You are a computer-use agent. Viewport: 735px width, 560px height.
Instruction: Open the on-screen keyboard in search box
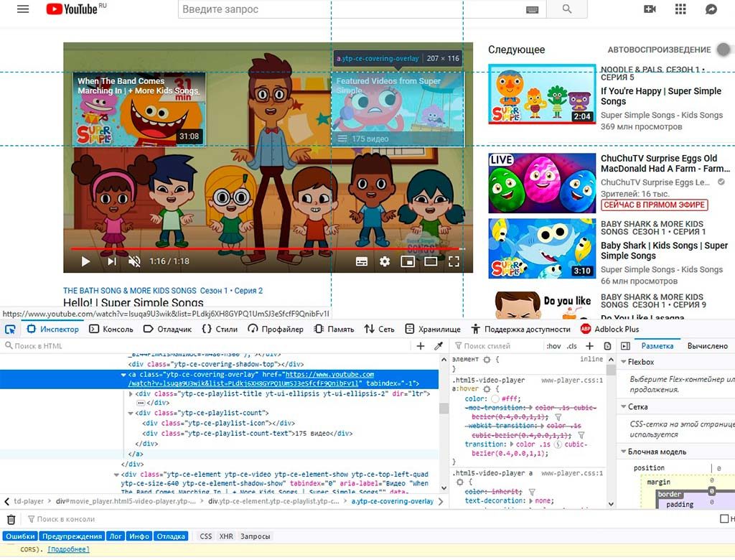532,9
